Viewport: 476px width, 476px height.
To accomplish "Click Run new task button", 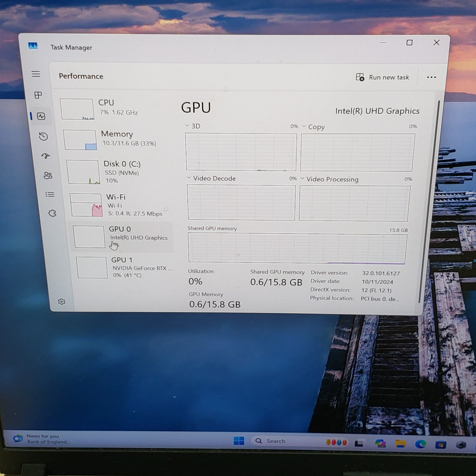I will tap(382, 77).
